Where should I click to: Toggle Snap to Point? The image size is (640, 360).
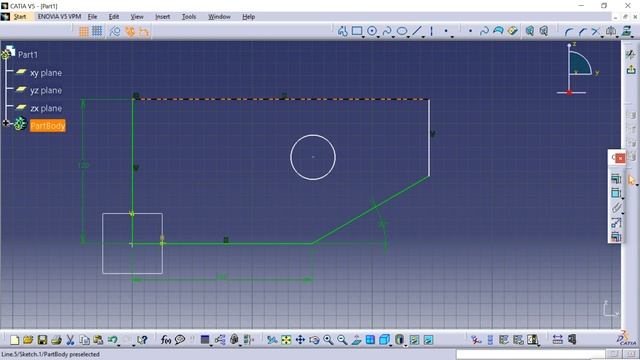pyautogui.click(x=97, y=31)
